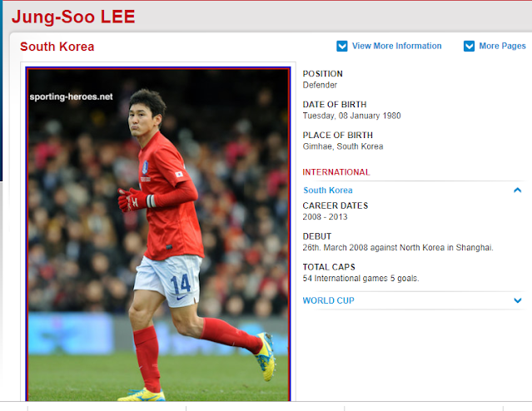Click the sporting-heroes.net watermark on the photo
The width and height of the screenshot is (532, 411).
71,97
